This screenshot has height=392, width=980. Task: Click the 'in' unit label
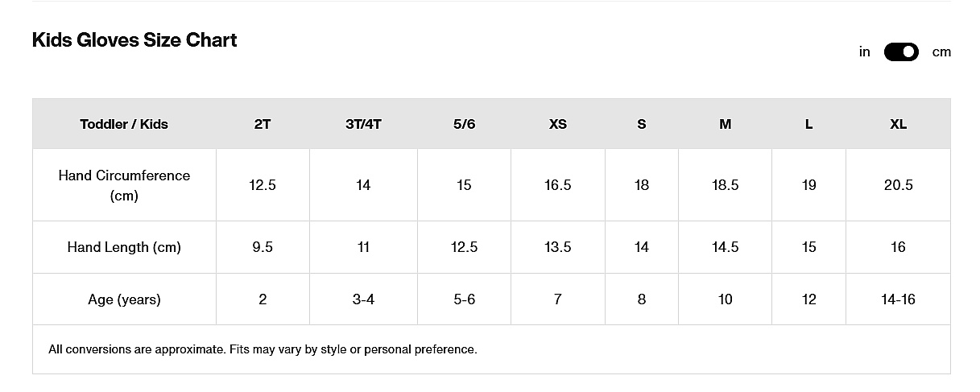point(865,52)
